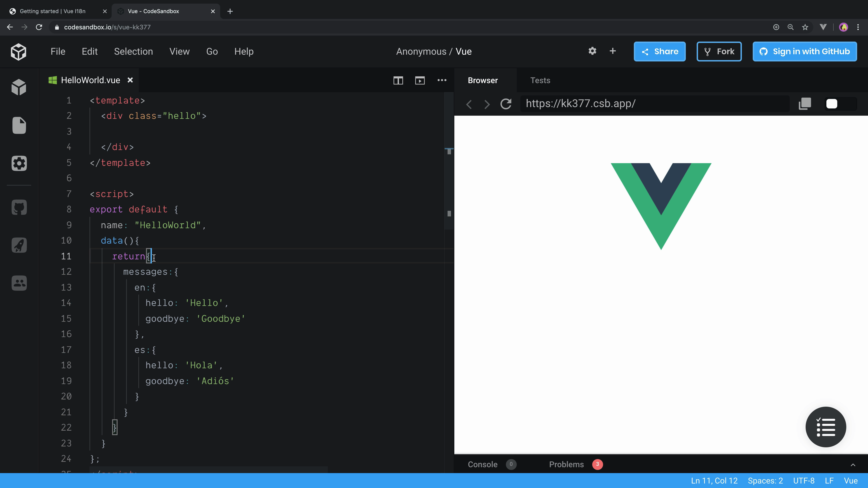868x488 pixels.
Task: Open the Deployment rocket sidebar panel
Action: pos(19,245)
